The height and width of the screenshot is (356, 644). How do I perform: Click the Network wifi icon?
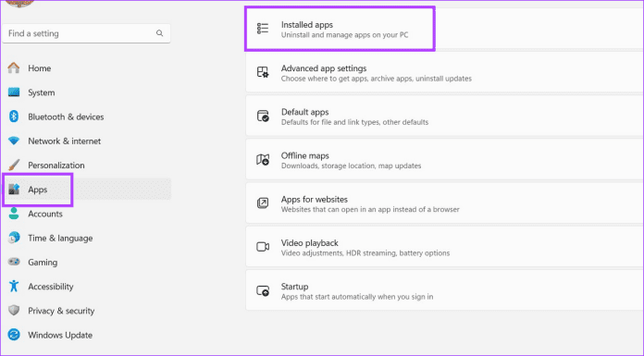(x=14, y=141)
